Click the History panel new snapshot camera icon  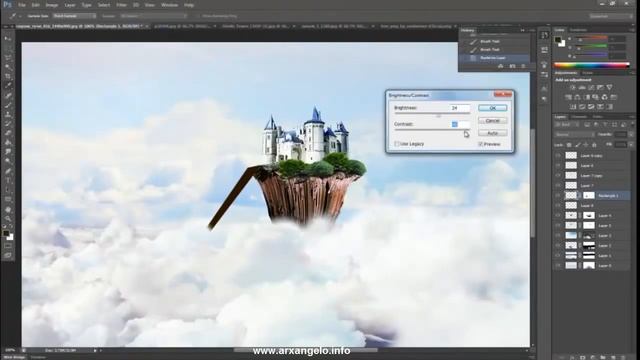[512, 66]
